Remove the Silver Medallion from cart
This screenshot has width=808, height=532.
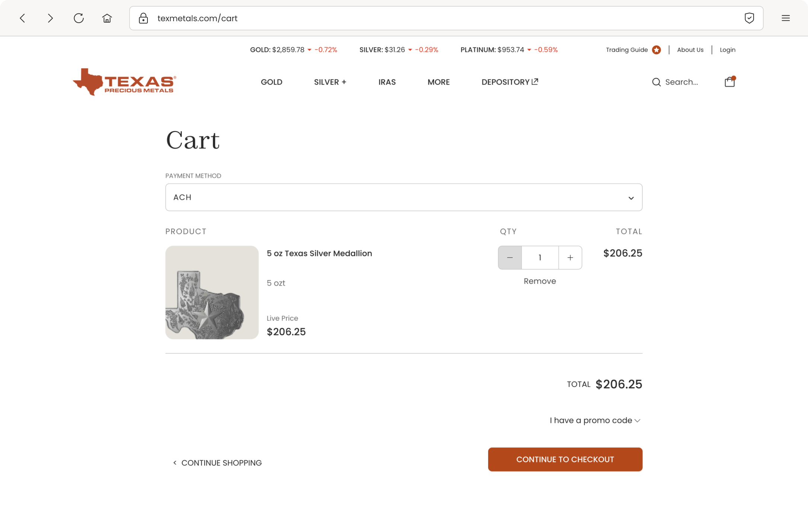(x=540, y=281)
